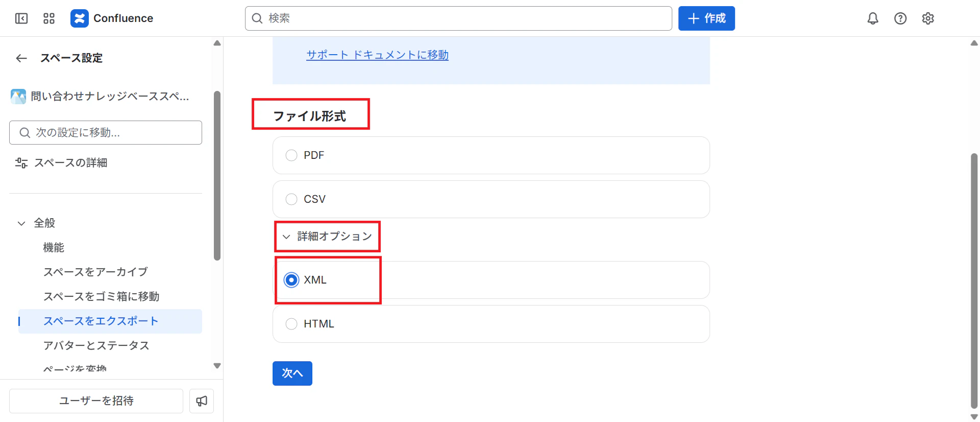Click the 次へ button
Viewport: 980px width, 422px height.
pos(292,373)
